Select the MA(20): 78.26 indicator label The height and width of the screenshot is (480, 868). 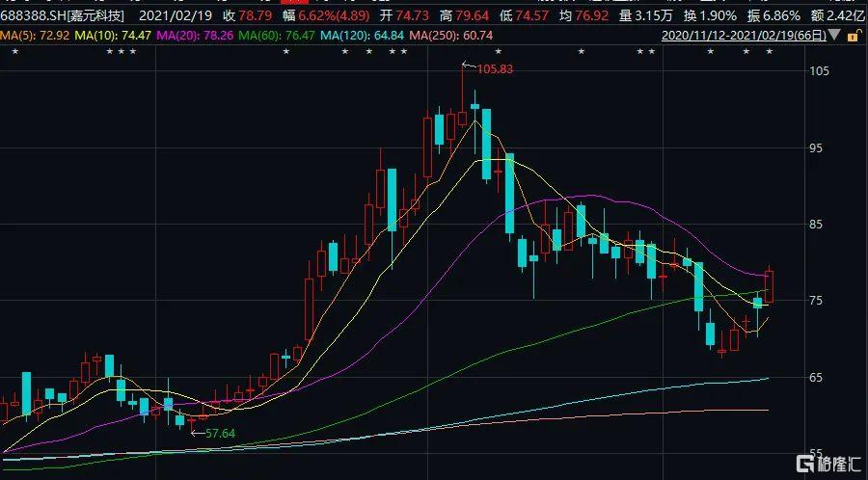point(196,36)
